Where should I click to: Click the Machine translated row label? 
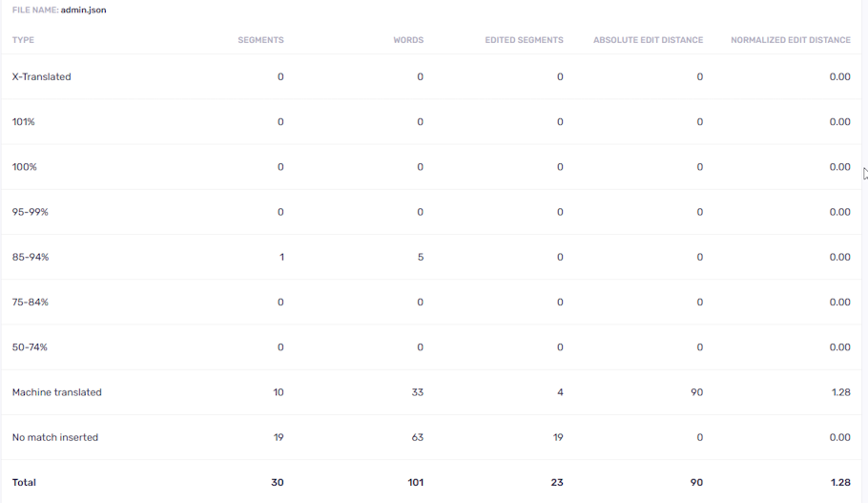pos(56,392)
